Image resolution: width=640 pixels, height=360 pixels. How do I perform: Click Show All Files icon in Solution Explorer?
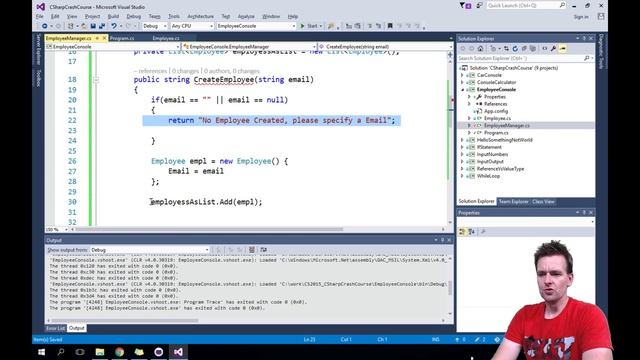click(x=533, y=49)
